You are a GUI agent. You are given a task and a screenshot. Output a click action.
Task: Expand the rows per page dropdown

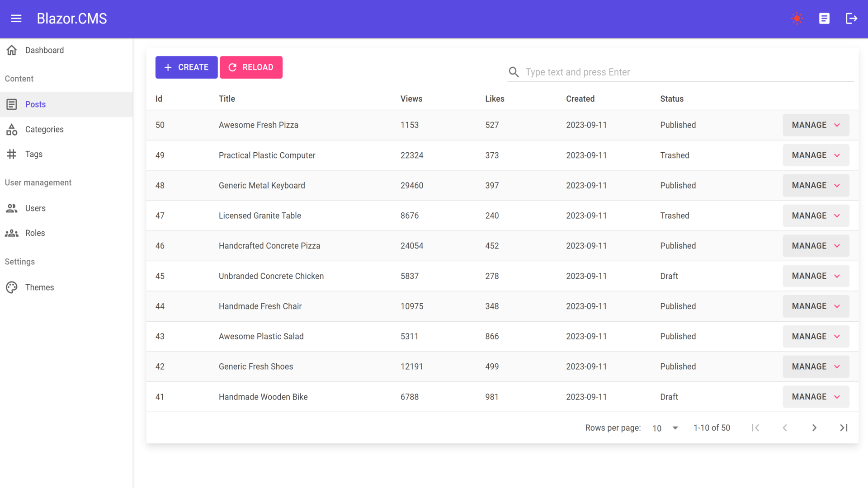(x=665, y=428)
